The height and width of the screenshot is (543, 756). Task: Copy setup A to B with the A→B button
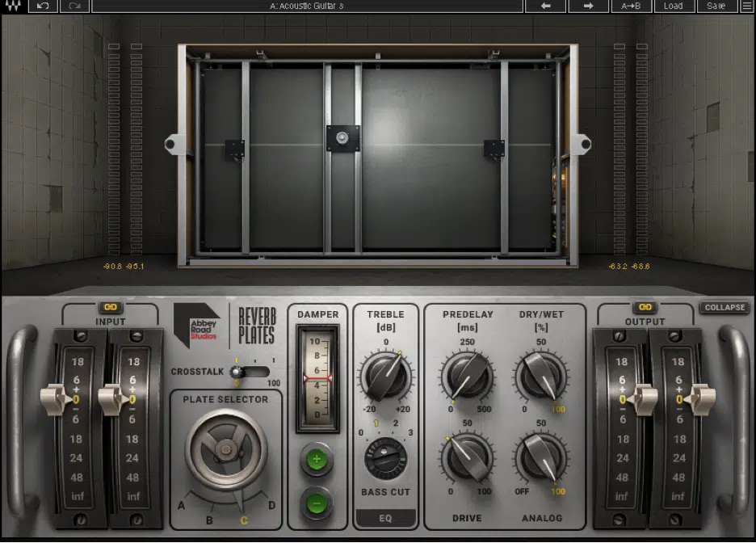pos(631,6)
